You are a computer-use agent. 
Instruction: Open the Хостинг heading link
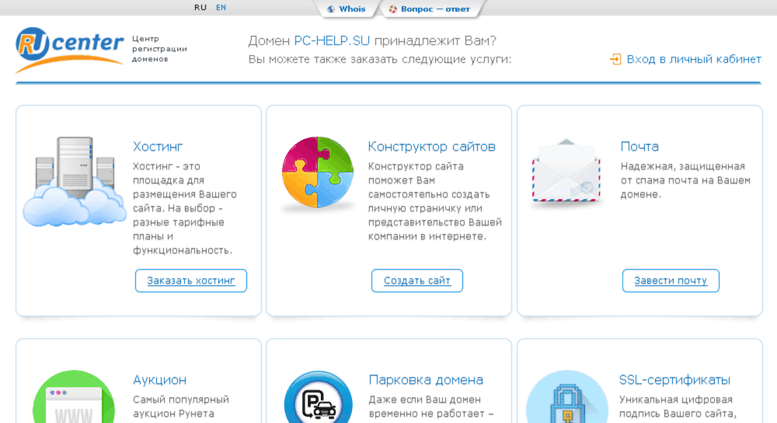pyautogui.click(x=158, y=147)
